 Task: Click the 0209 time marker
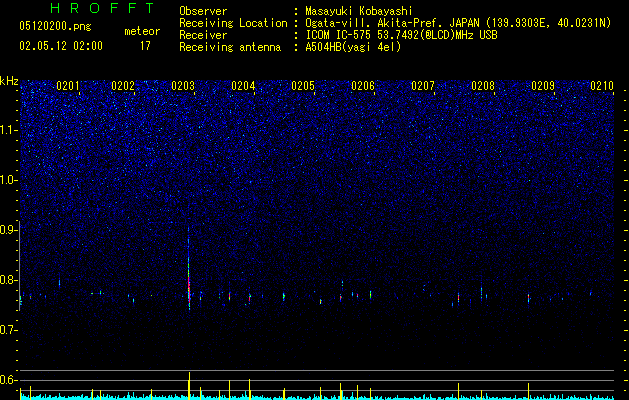543,86
